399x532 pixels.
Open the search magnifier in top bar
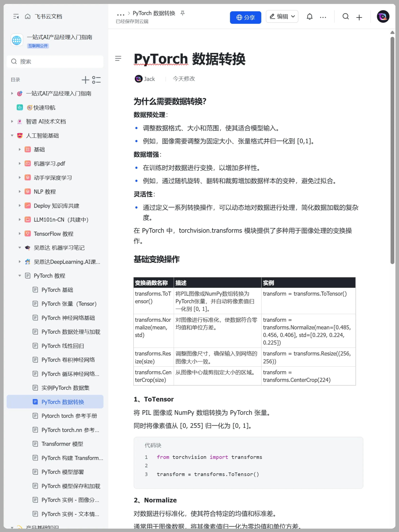click(346, 16)
